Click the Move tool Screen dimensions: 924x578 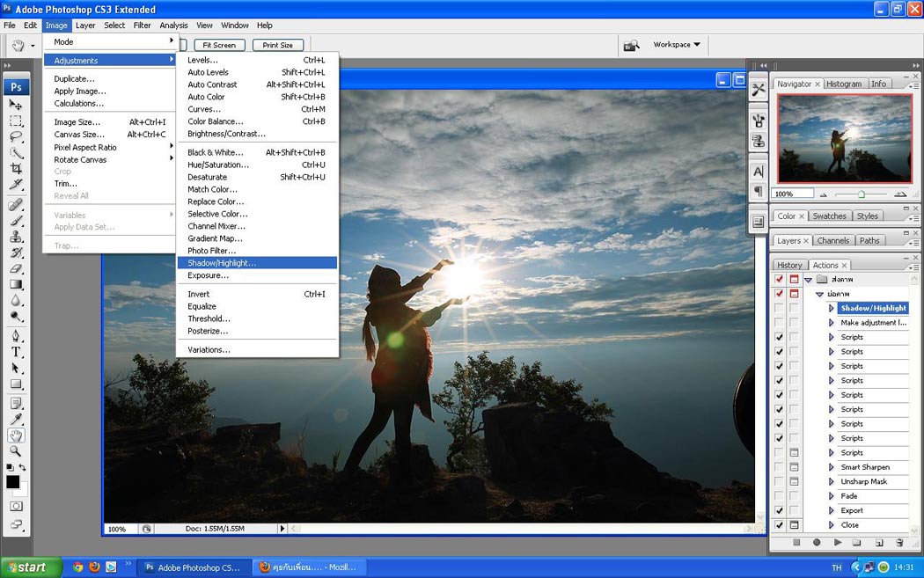tap(16, 105)
